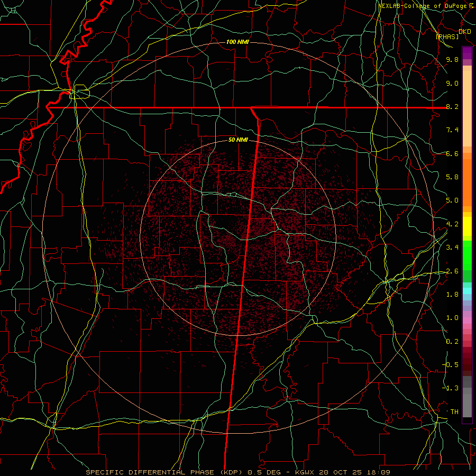Click the "[PHAS]" label above the color scale
This screenshot has height=476, width=476.
tap(447, 36)
